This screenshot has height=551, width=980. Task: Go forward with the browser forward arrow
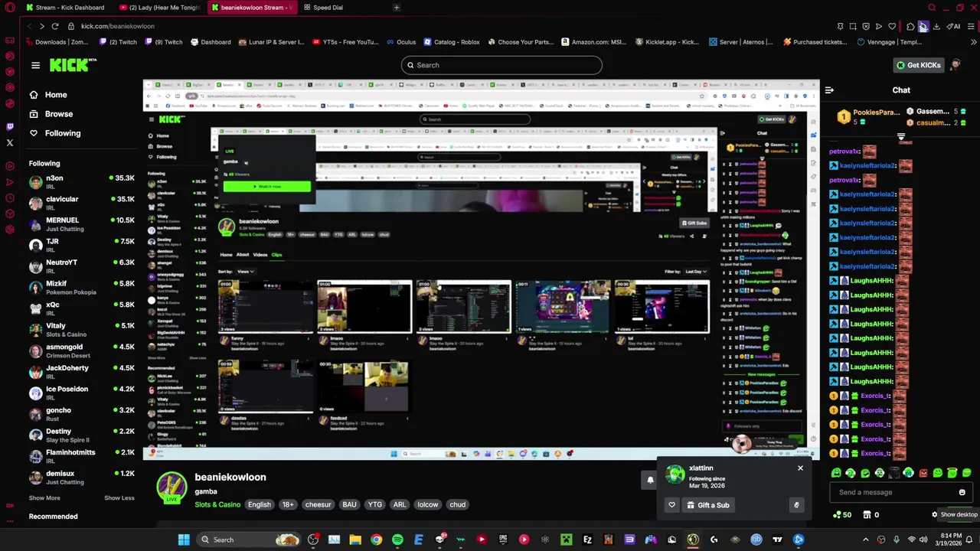42,26
